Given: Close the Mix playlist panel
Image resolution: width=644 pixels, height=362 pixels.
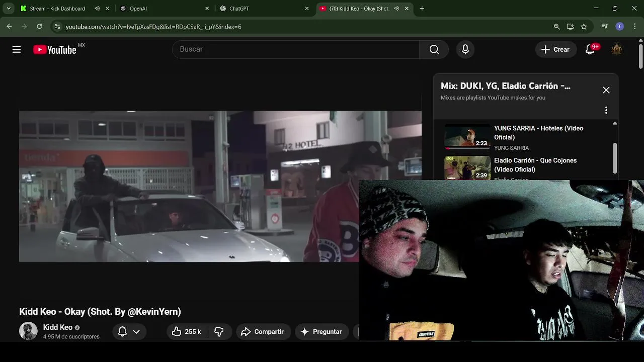Looking at the screenshot, I should pyautogui.click(x=606, y=90).
